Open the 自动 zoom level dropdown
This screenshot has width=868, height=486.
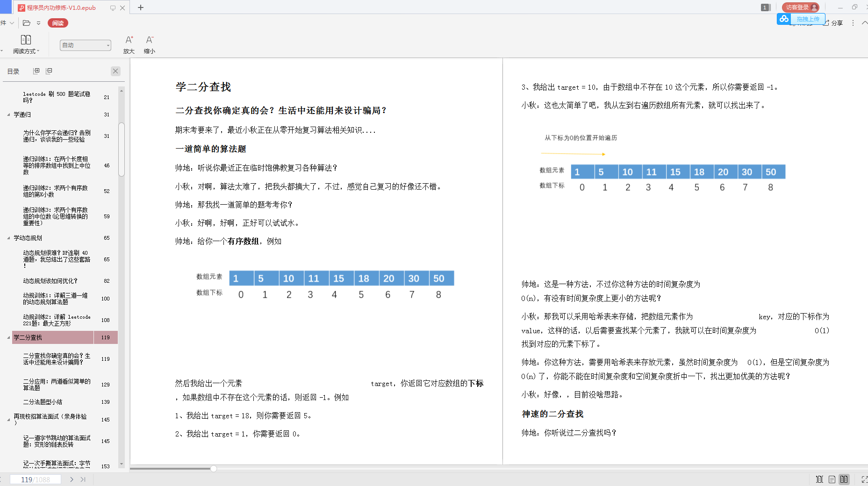[x=86, y=45]
